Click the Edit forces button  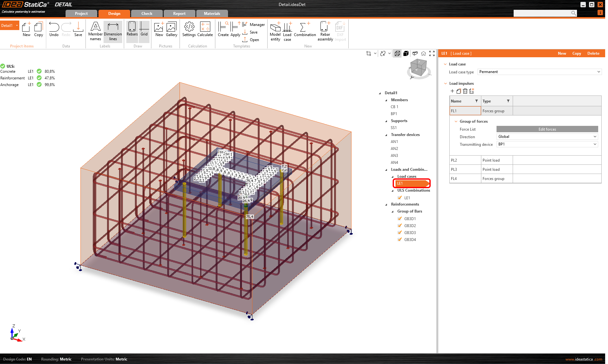[547, 129]
